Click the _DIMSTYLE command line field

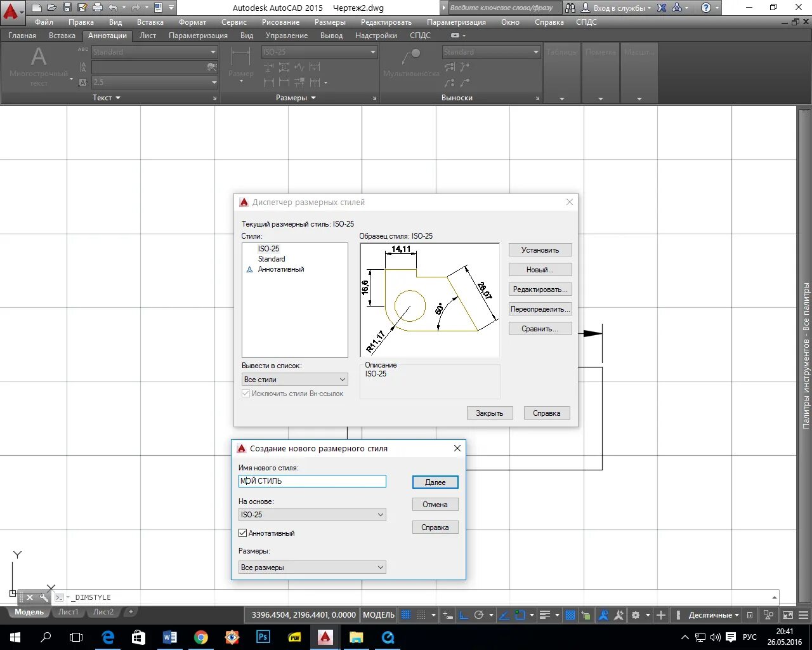point(419,597)
